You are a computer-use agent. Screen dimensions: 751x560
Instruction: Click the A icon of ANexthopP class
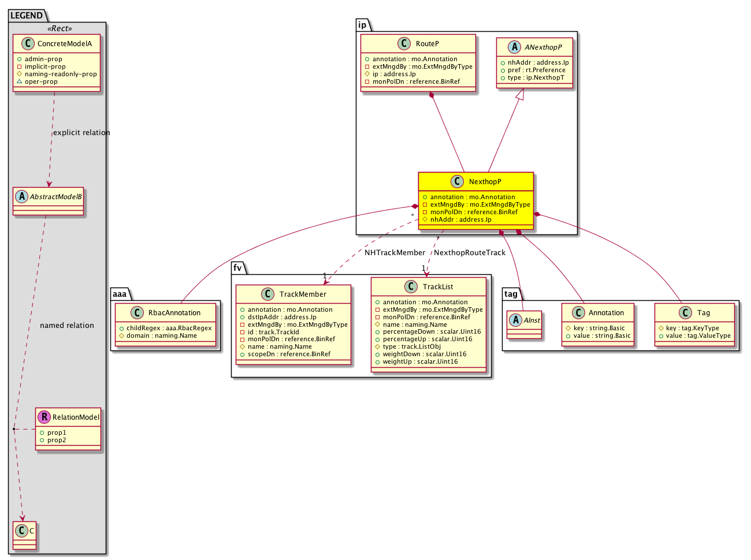pyautogui.click(x=514, y=47)
